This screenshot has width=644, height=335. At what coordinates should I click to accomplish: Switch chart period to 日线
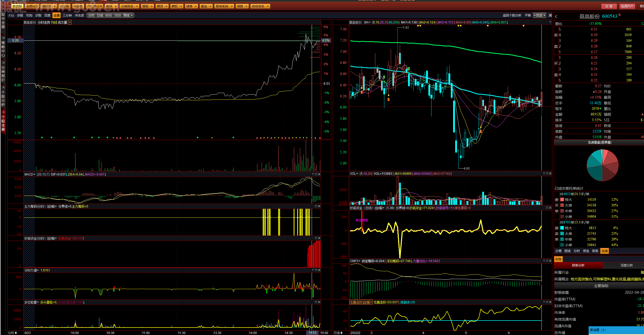[x=100, y=15]
